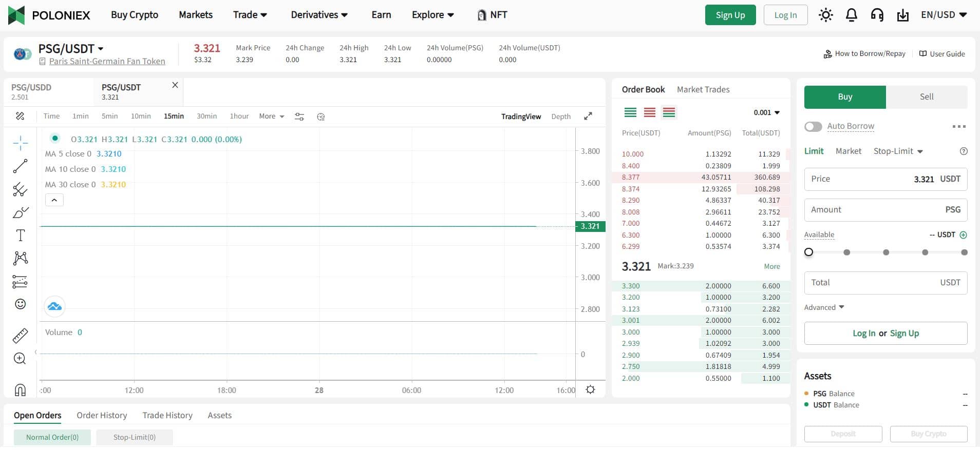Open the More intervals dropdown
980x450 pixels.
(x=272, y=116)
